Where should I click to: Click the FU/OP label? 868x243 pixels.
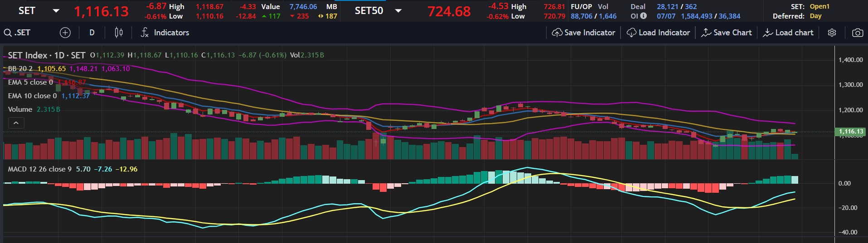[582, 7]
